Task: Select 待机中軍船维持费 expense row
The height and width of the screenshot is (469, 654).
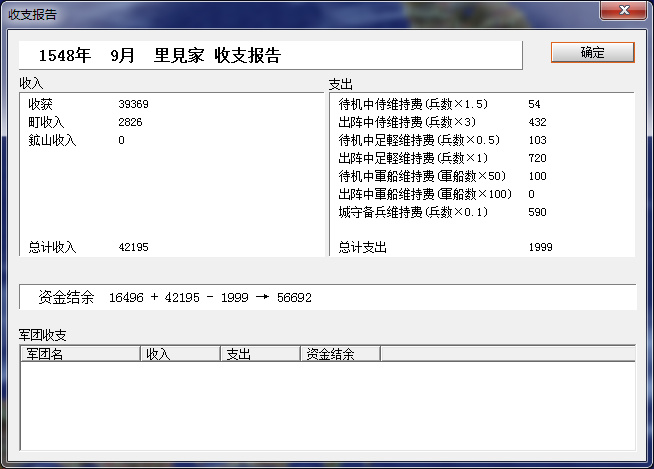Action: [x=442, y=176]
